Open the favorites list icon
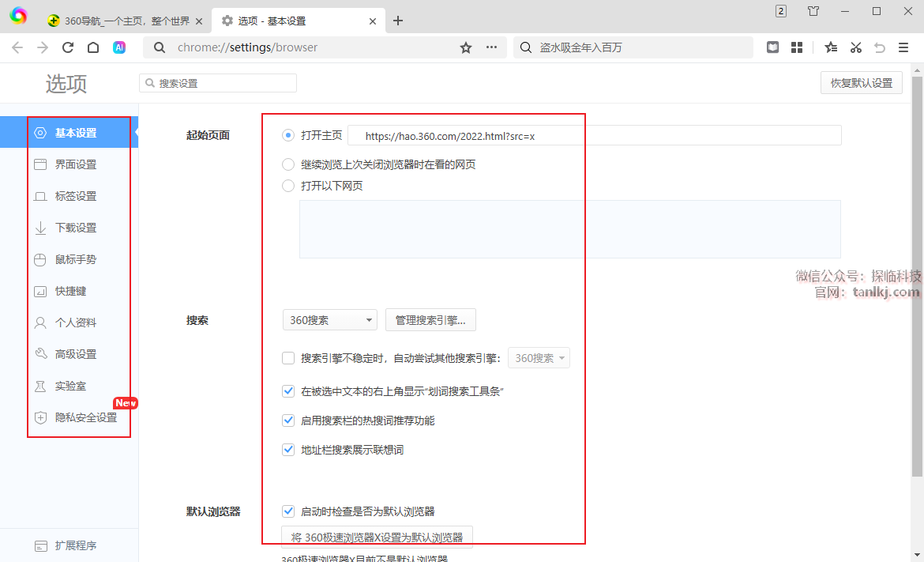This screenshot has height=562, width=924. [x=831, y=47]
